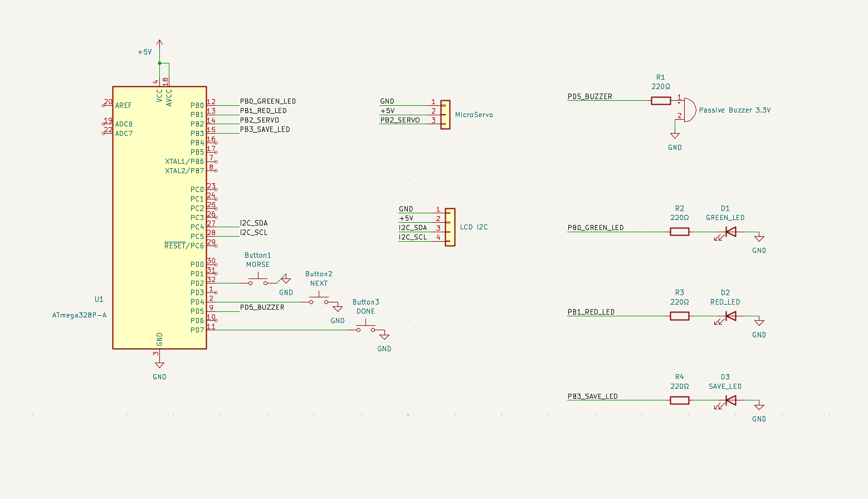The height and width of the screenshot is (499, 868).
Task: Select PB3_SAVE_LED label at MCU pin 15
Action: [x=265, y=129]
